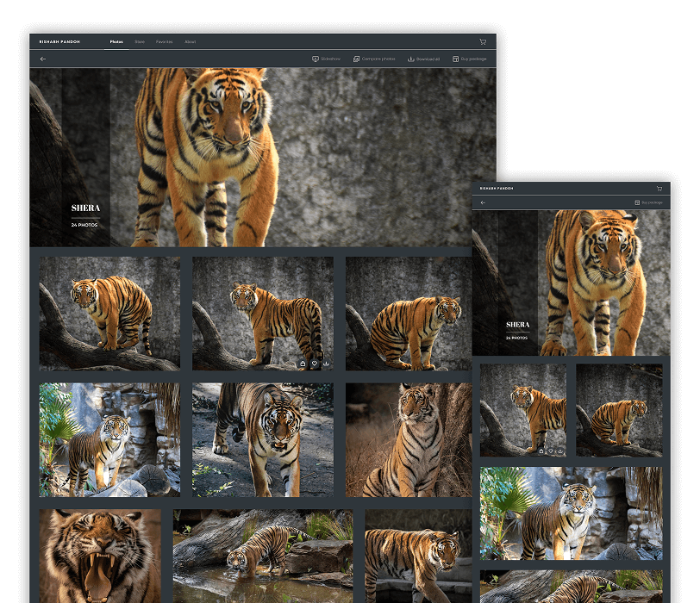Click the buy bag icon on the larger window's thumbnail
Image resolution: width=700 pixels, height=603 pixels.
coord(303,364)
